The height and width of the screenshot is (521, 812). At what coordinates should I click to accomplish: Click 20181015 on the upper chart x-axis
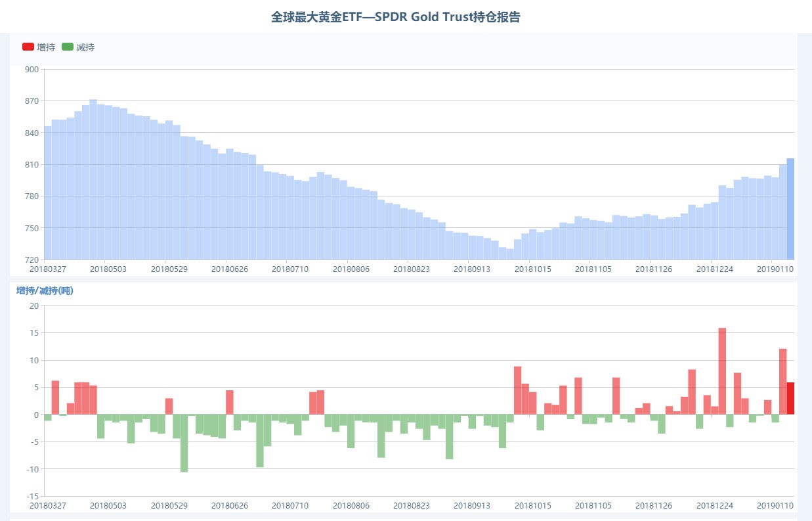pos(533,269)
